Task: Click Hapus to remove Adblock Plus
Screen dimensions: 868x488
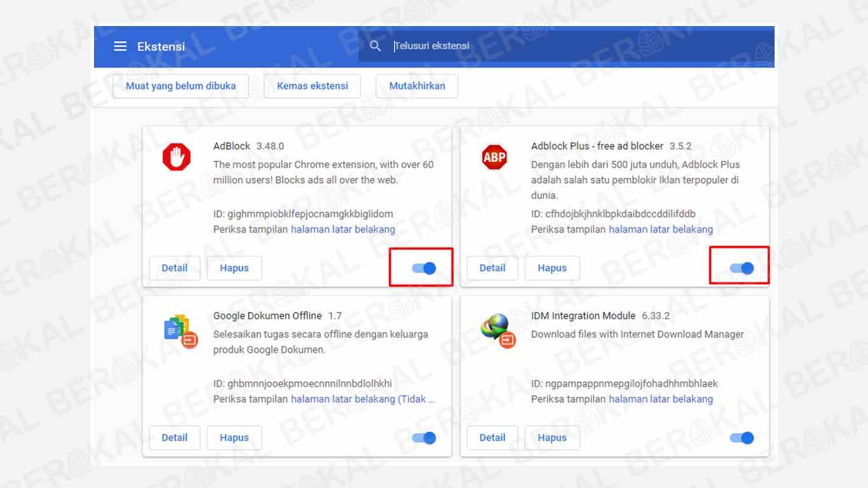Action: [x=552, y=268]
